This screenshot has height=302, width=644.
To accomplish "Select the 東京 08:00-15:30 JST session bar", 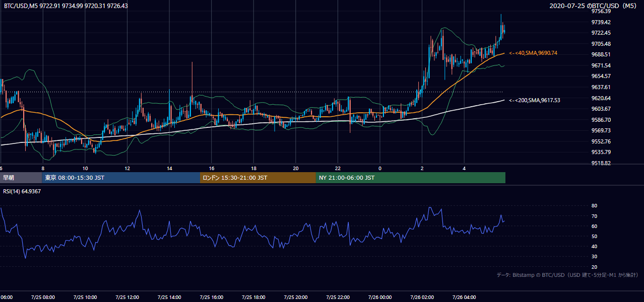I will click(121, 178).
